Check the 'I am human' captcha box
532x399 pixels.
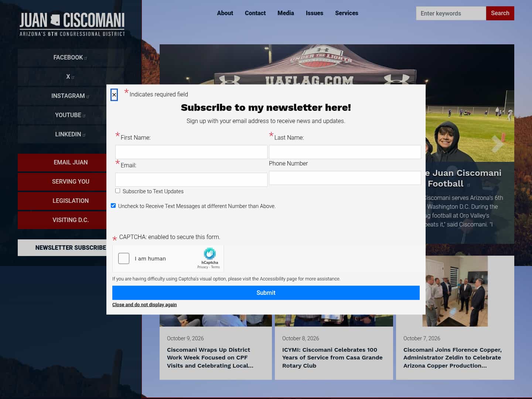pyautogui.click(x=124, y=258)
